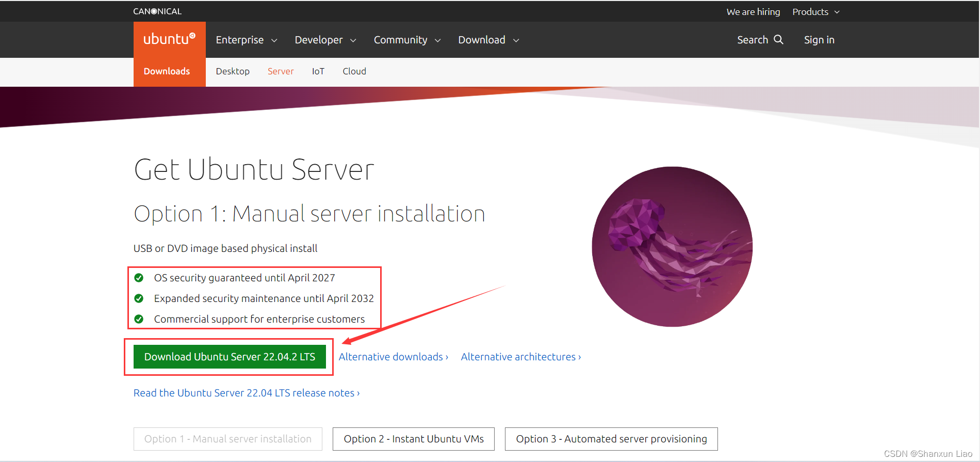980x462 pixels.
Task: Click the Get Ubuntu Server heading
Action: tap(254, 169)
